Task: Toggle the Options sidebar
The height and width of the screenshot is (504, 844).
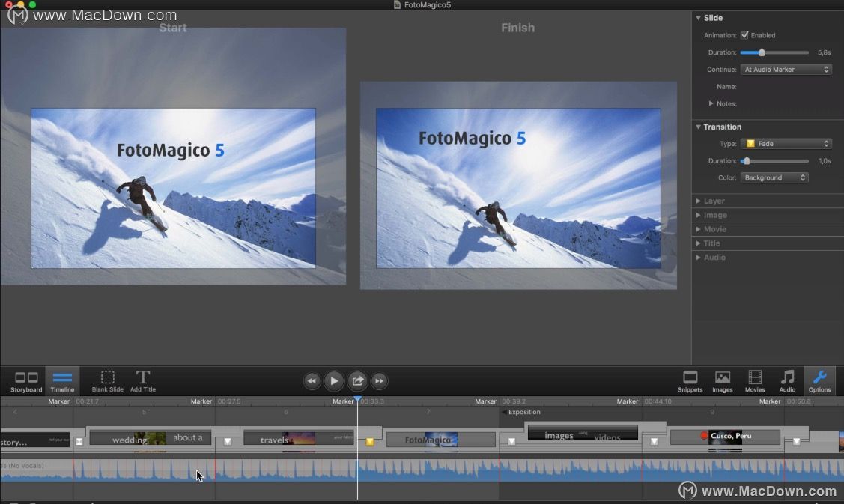Action: coord(819,381)
